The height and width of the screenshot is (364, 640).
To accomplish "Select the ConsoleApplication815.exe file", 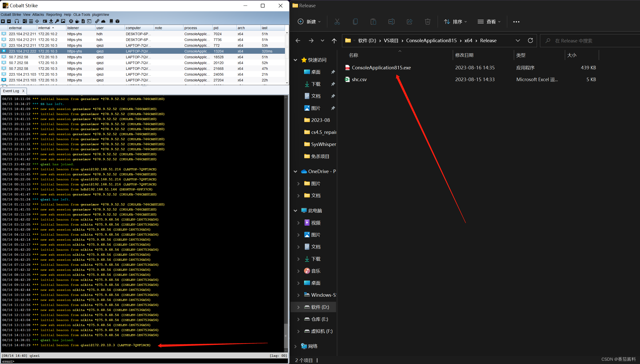I will click(x=381, y=68).
